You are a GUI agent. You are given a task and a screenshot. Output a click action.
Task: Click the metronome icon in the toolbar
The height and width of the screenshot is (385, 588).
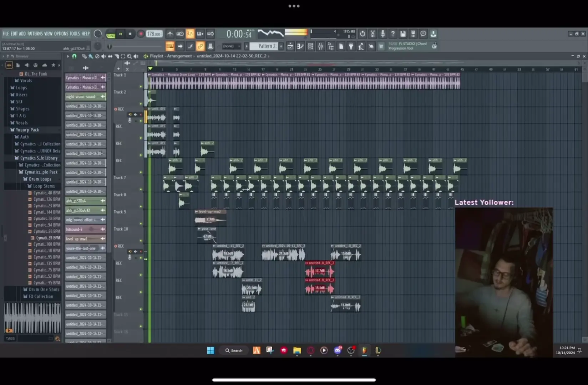point(170,34)
